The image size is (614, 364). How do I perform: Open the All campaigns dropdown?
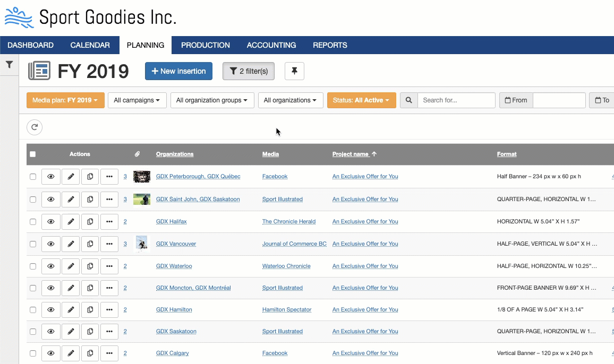pyautogui.click(x=137, y=100)
